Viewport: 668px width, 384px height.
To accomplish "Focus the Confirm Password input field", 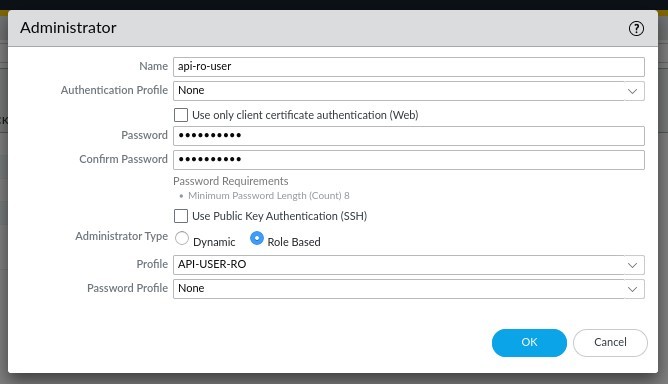I will (409, 160).
